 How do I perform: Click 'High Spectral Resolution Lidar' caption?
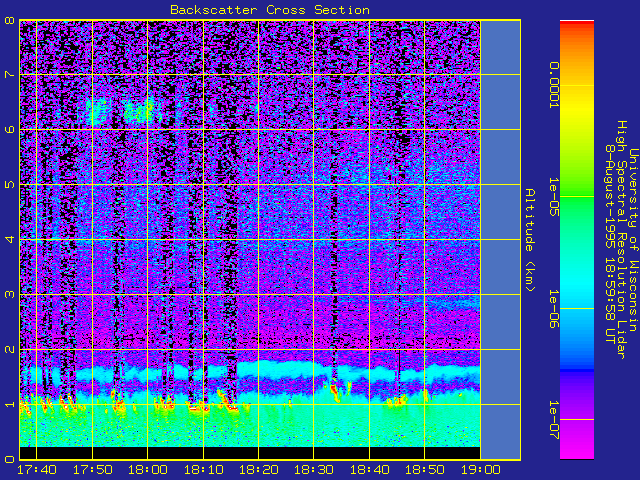621,240
